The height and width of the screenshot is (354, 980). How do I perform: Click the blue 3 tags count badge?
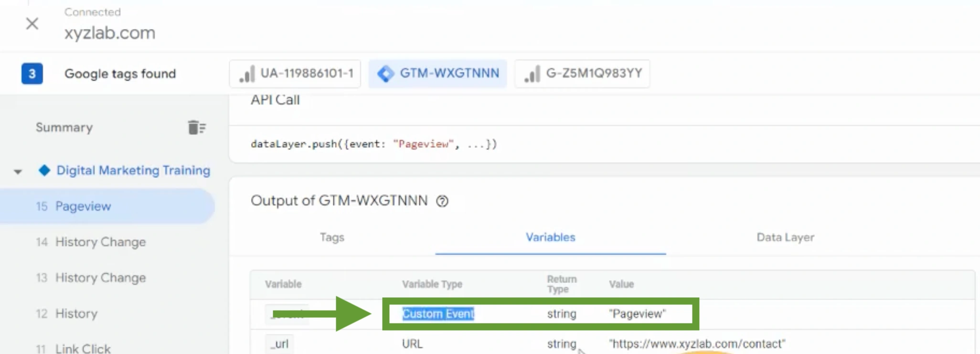32,73
